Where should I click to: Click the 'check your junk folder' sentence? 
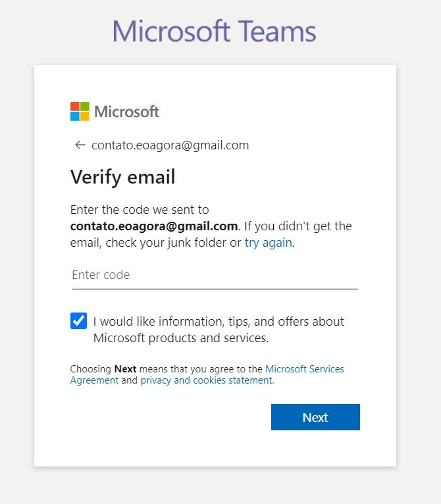pos(167,243)
